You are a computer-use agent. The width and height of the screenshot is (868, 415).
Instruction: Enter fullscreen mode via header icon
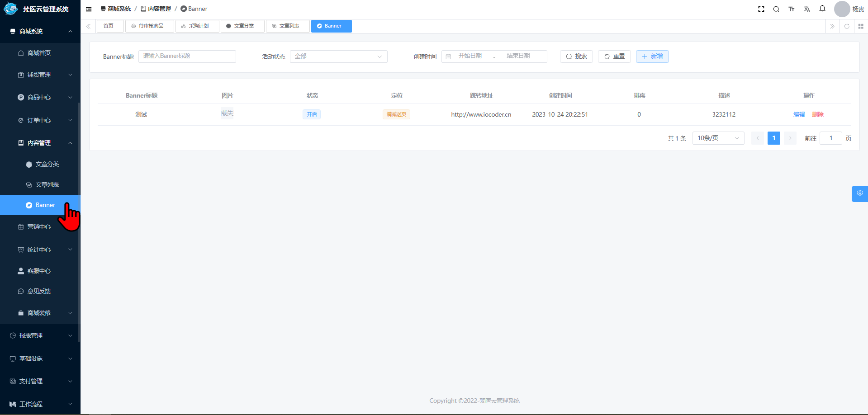(761, 9)
